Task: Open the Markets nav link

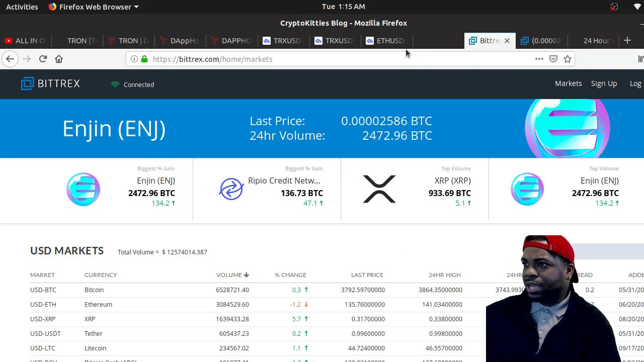Action: coord(568,83)
